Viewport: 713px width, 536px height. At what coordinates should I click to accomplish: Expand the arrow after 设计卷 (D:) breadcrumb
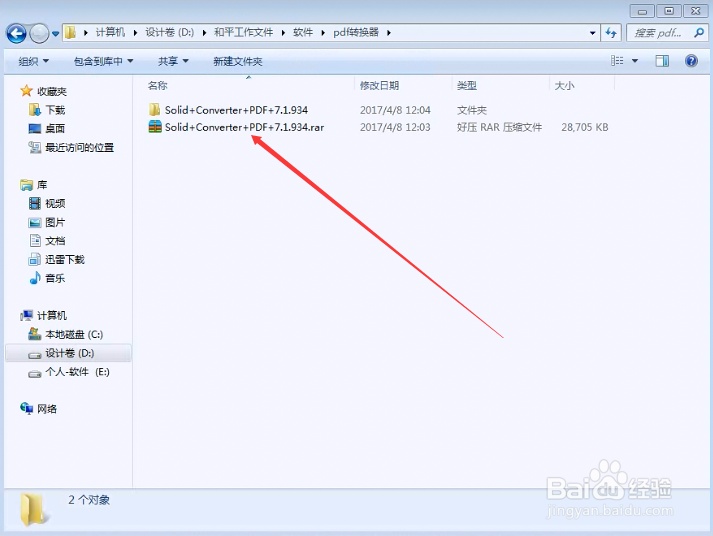point(204,33)
